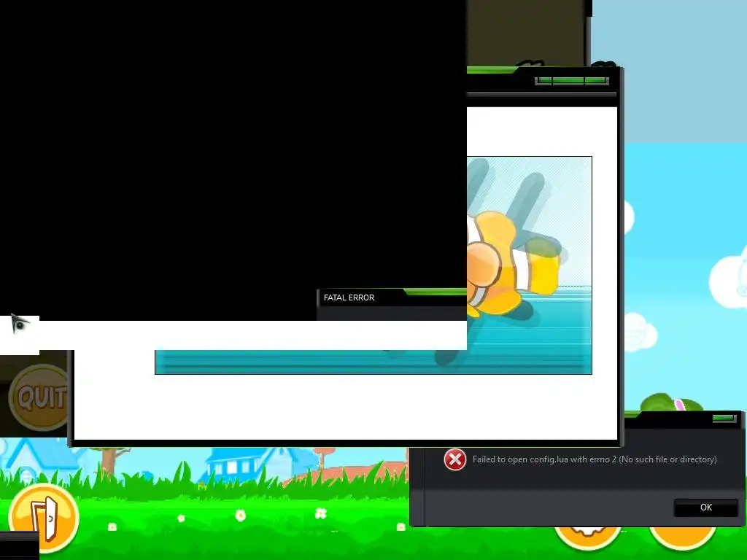Click the round QUIT button

point(39,397)
